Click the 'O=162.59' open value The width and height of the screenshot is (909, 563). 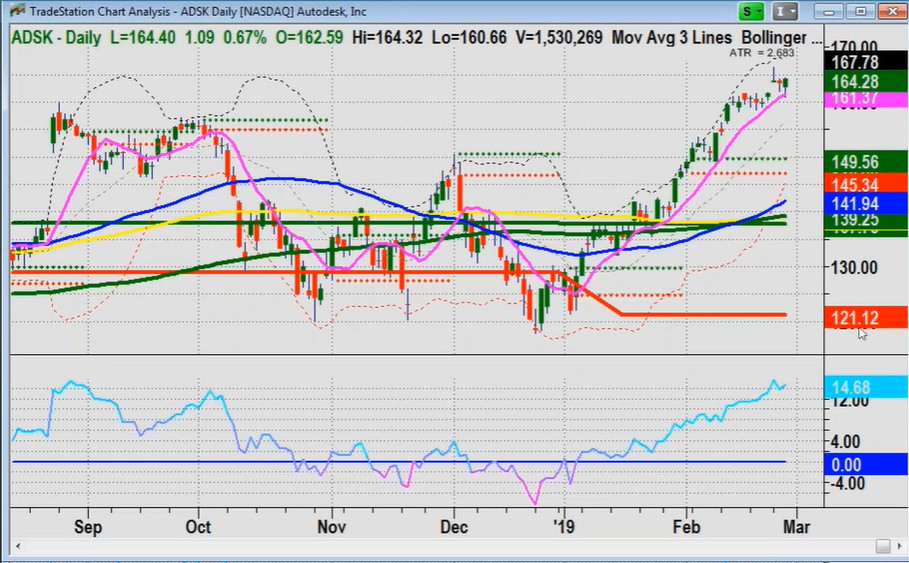pos(309,38)
